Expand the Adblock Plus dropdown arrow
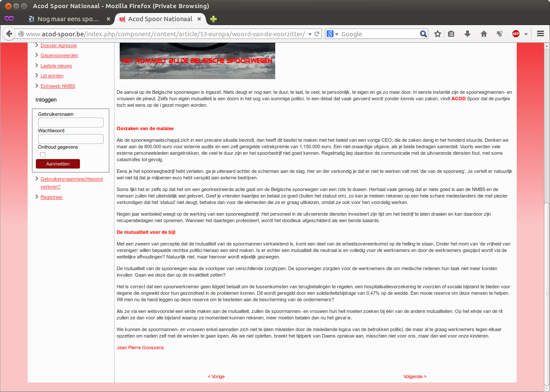The image size is (550, 392). click(526, 34)
